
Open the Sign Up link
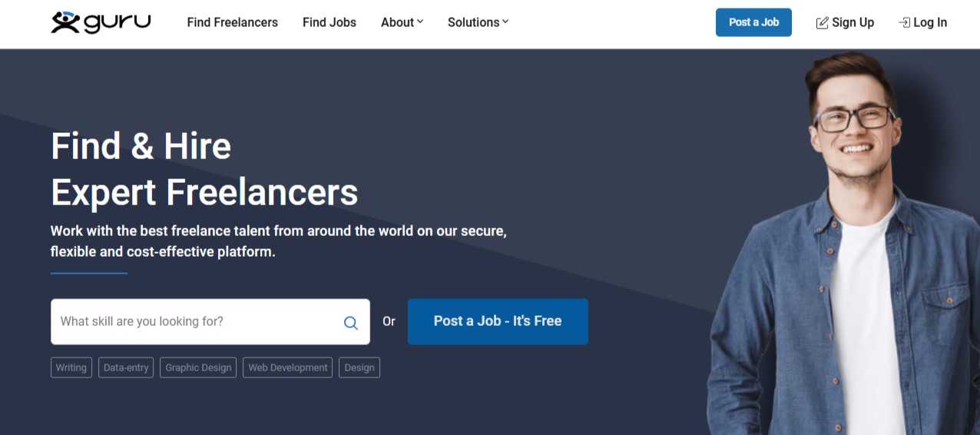coord(845,22)
